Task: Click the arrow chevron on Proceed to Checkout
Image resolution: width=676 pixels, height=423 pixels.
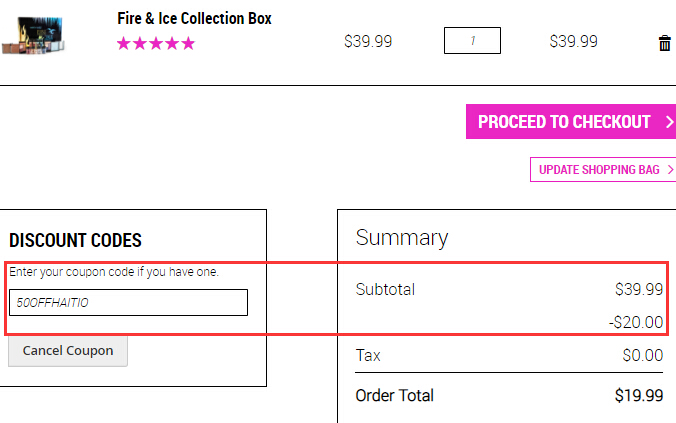Action: [669, 122]
